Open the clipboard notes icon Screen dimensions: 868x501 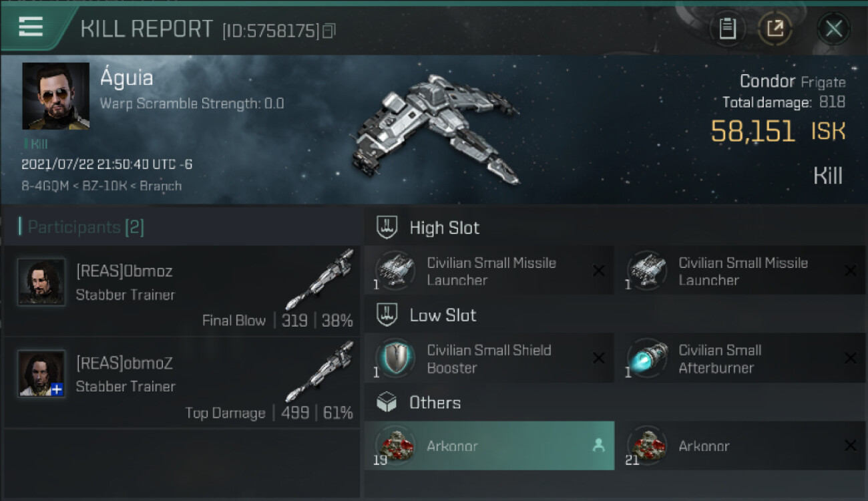point(727,29)
